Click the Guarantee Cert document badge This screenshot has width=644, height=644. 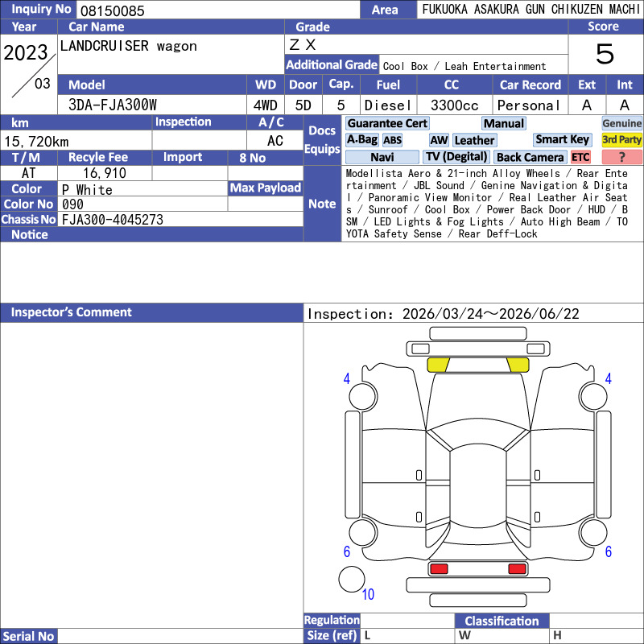point(387,123)
